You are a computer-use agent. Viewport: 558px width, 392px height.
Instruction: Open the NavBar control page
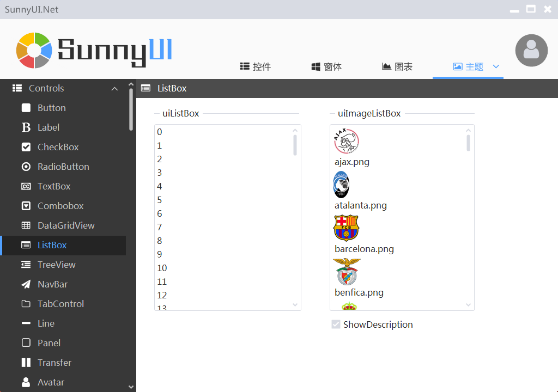pos(52,284)
